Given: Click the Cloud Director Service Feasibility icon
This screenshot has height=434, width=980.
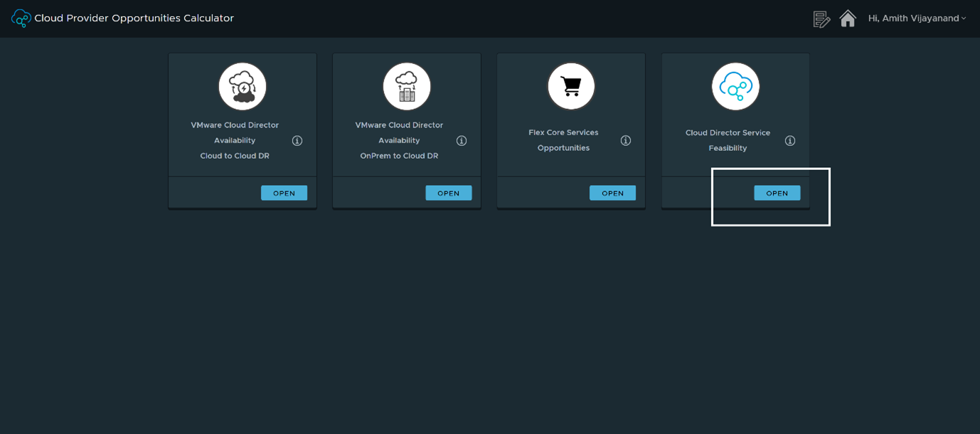Looking at the screenshot, I should (735, 87).
